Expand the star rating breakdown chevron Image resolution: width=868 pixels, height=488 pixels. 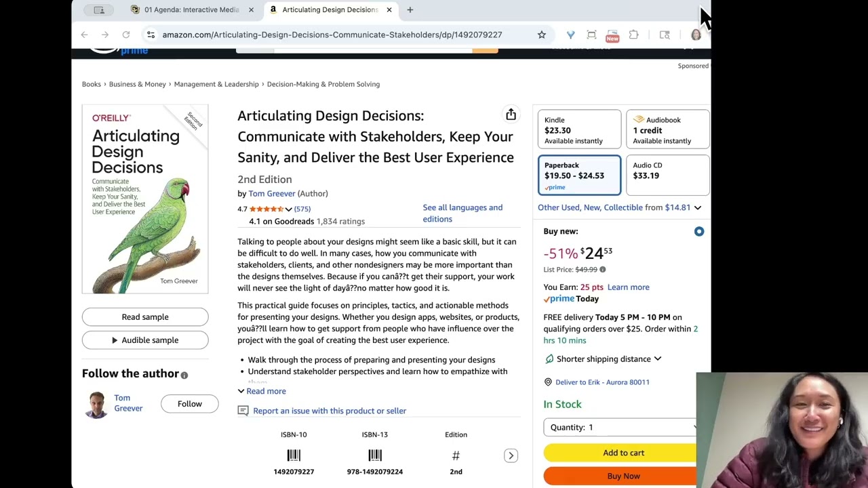point(289,209)
